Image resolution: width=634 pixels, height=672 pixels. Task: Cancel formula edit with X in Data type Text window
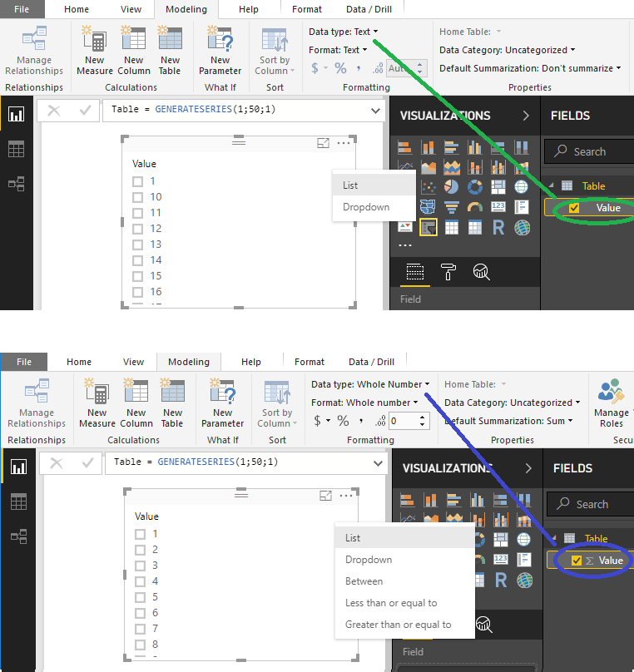(x=53, y=111)
